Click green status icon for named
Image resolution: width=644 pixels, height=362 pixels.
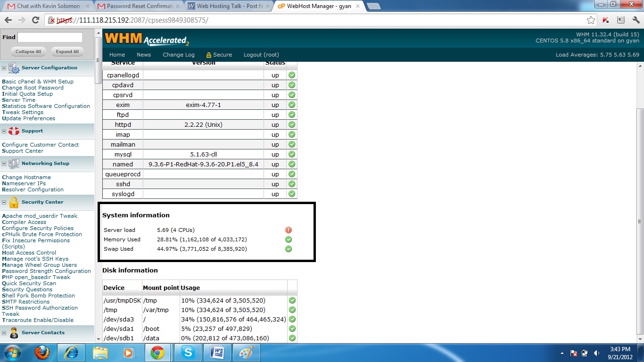292,164
